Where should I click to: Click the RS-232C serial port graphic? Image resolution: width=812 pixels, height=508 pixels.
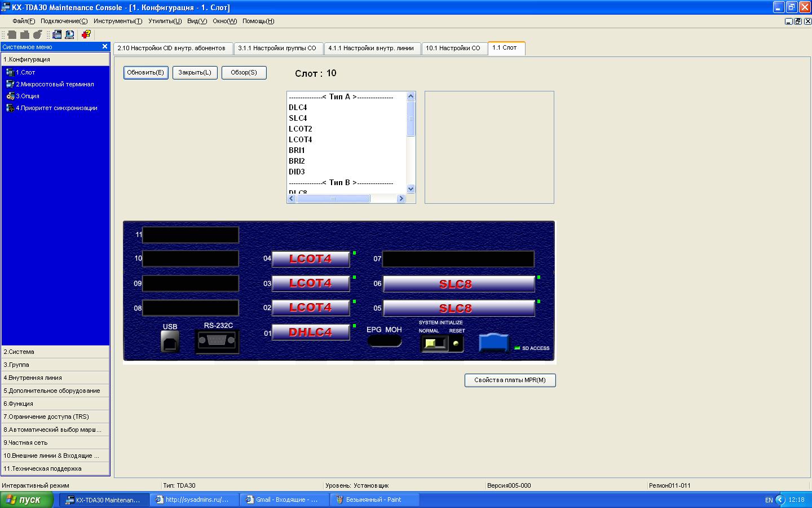pyautogui.click(x=217, y=341)
